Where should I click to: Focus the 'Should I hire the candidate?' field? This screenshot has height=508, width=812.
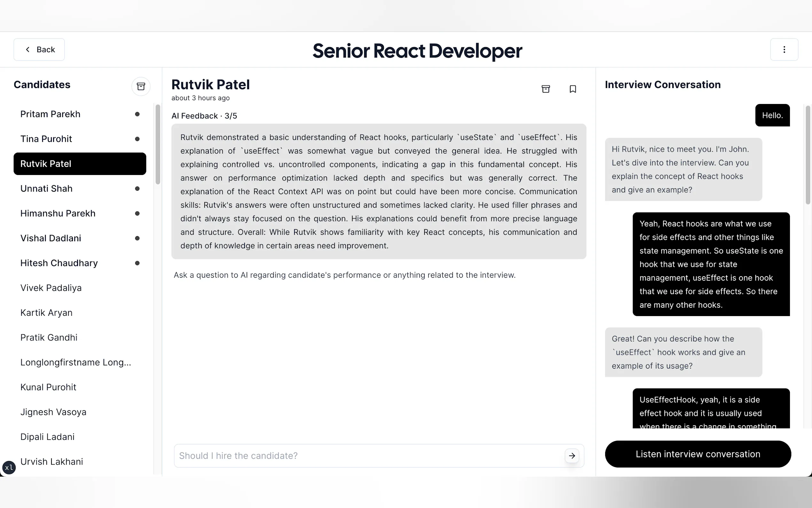369,456
